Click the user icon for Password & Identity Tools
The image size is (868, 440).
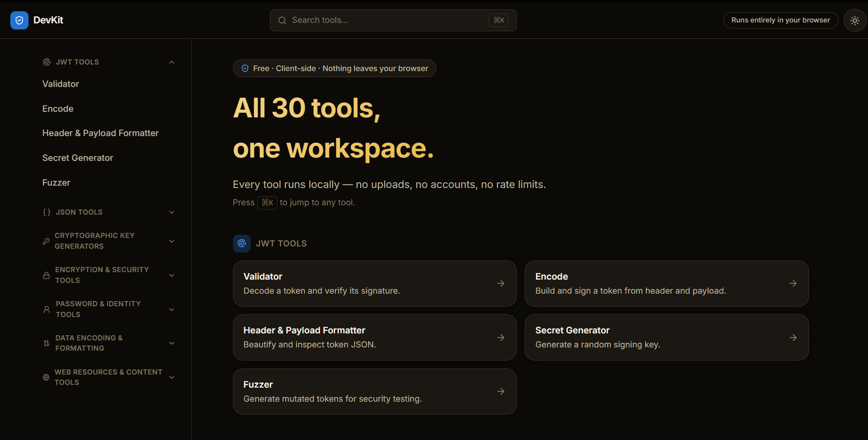47,310
